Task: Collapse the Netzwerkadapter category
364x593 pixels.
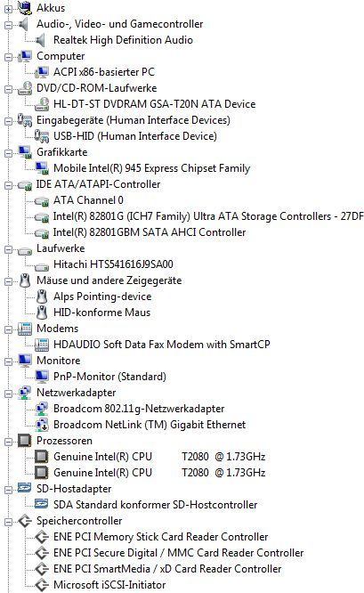Action: click(x=8, y=394)
